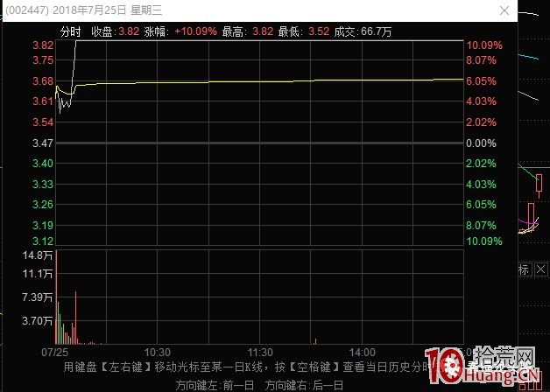Screen dimensions: 550x392
Task: Click the 3.26 green price label
Action: coord(43,205)
